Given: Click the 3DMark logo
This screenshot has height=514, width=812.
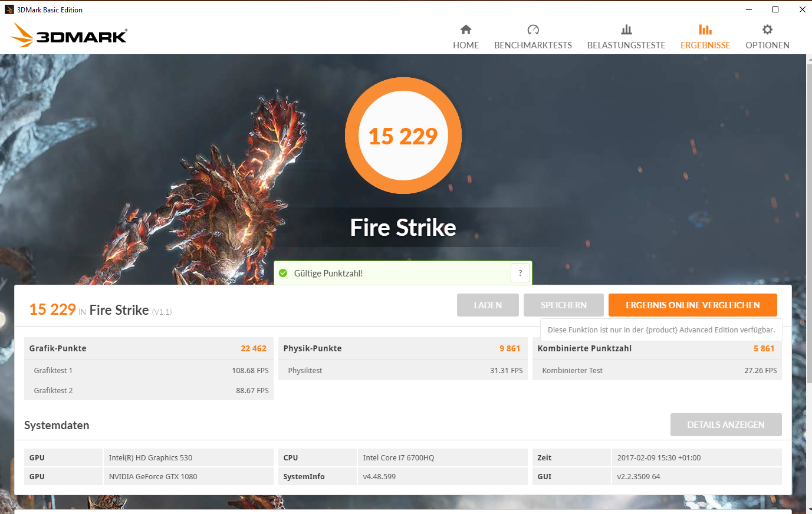Looking at the screenshot, I should coord(69,35).
